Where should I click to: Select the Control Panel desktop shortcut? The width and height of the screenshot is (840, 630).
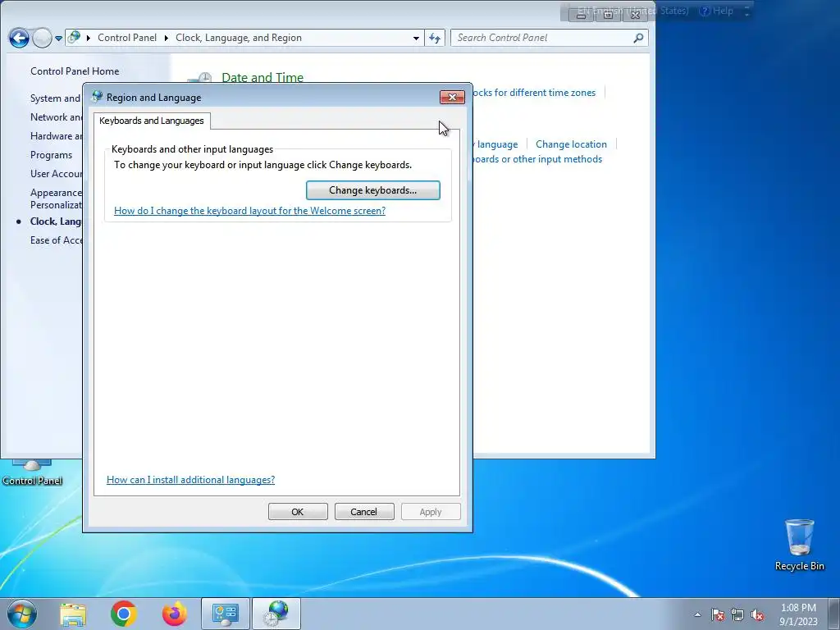tap(32, 472)
